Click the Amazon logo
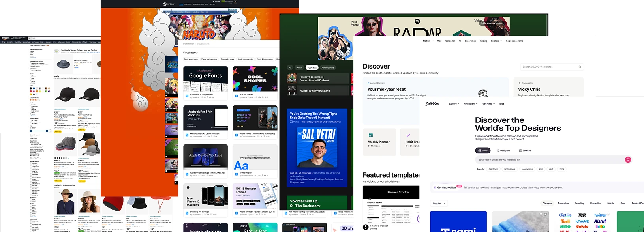Viewport: 644px width, 232px height. [x=6, y=38]
